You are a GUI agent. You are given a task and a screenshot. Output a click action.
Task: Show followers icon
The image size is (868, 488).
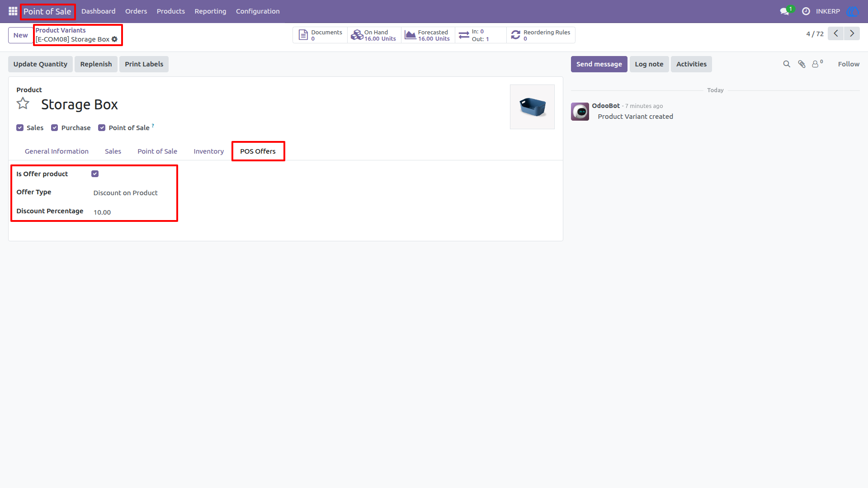point(817,64)
